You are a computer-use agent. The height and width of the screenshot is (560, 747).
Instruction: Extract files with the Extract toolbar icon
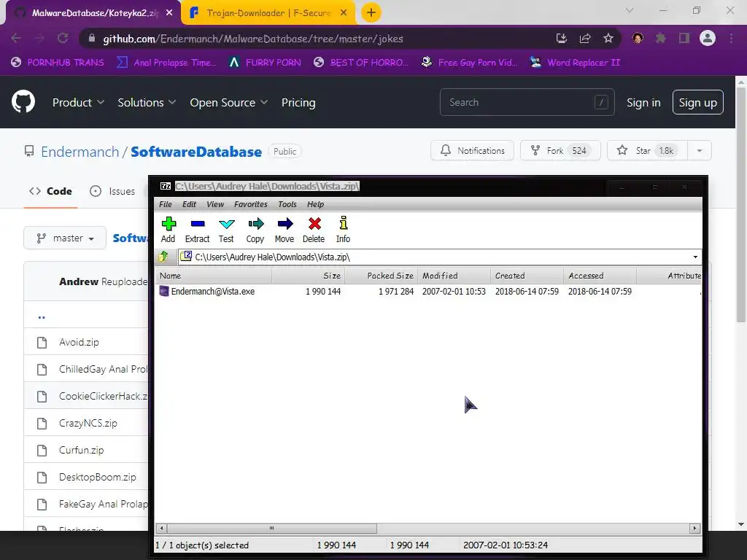[197, 230]
